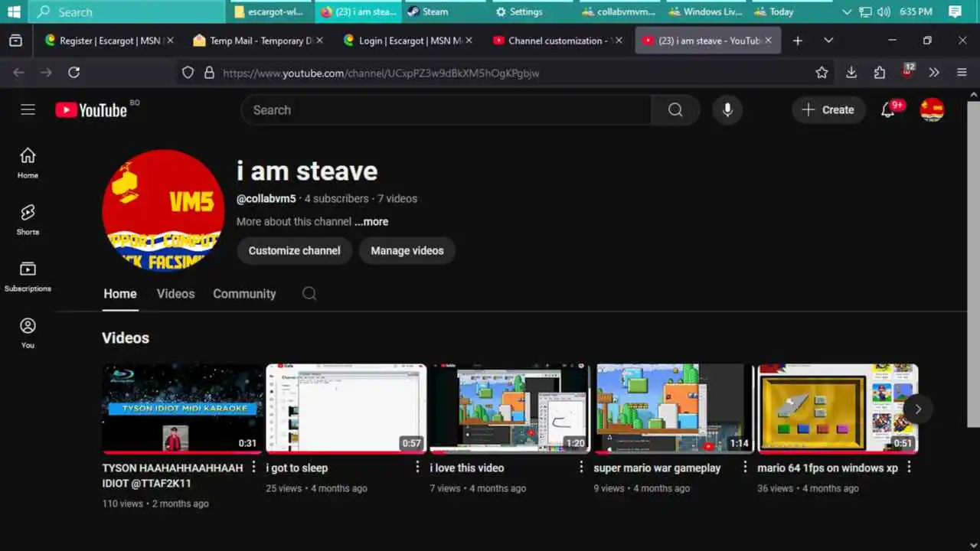Switch to the Home channel tab
The height and width of the screenshot is (551, 980).
pos(120,294)
